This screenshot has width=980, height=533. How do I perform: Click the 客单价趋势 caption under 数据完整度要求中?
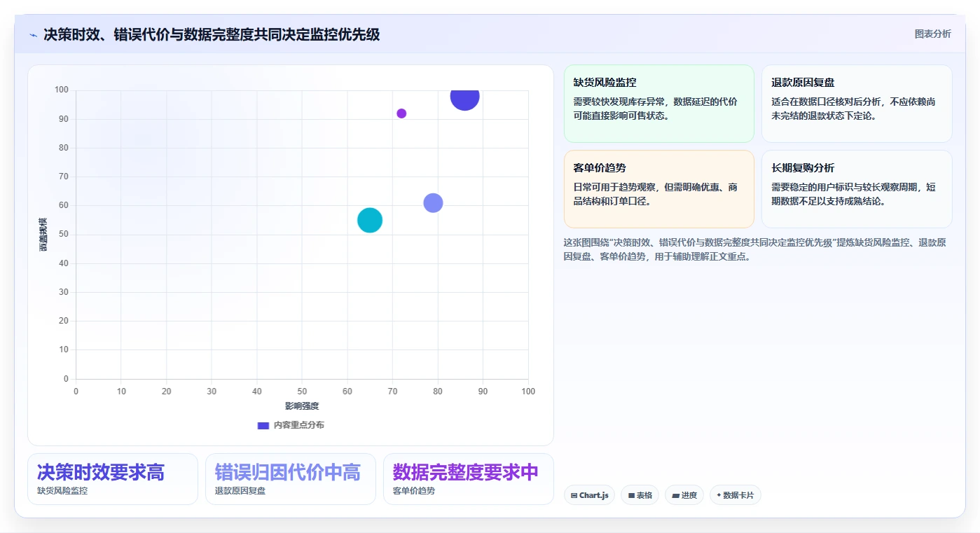coord(414,491)
